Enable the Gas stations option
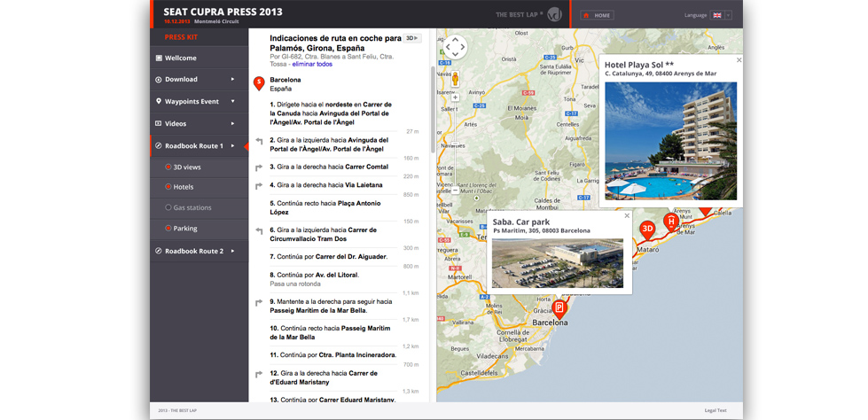 click(168, 207)
